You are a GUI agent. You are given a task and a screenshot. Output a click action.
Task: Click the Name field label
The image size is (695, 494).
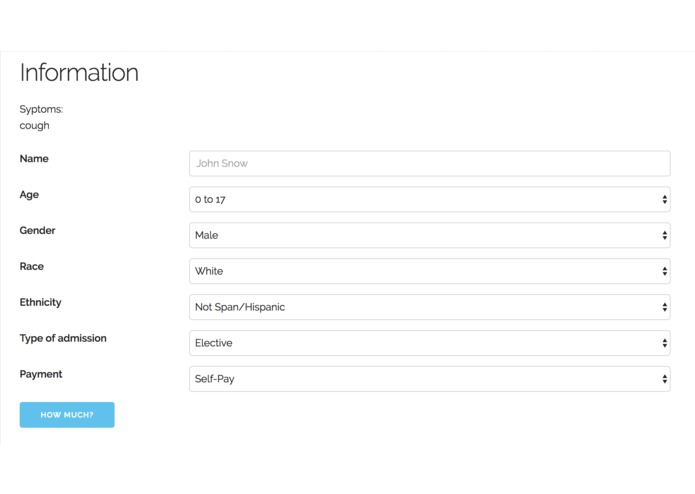coord(34,159)
